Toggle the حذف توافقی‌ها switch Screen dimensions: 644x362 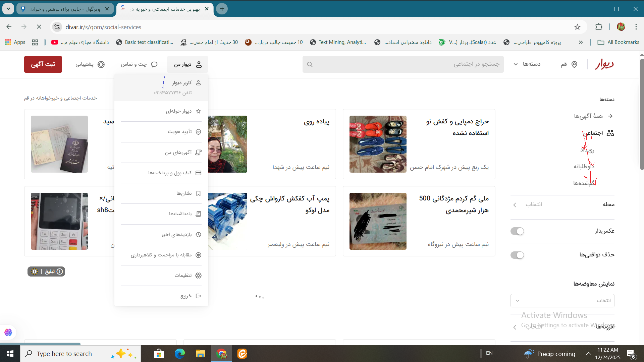[517, 255]
